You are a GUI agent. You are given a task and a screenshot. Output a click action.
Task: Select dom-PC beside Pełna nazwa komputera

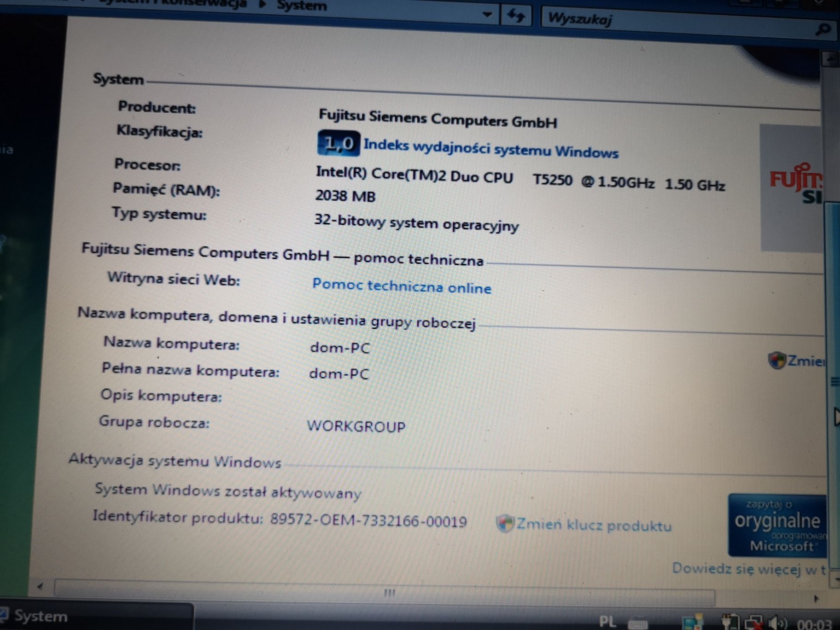coord(339,373)
